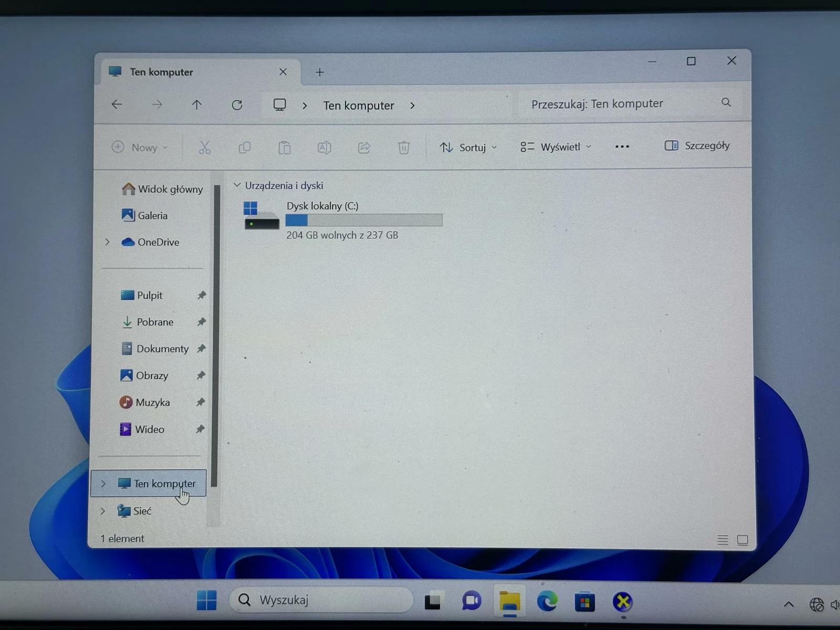Switch to large thumbnails view layout
Image resolution: width=840 pixels, height=630 pixels.
point(742,540)
